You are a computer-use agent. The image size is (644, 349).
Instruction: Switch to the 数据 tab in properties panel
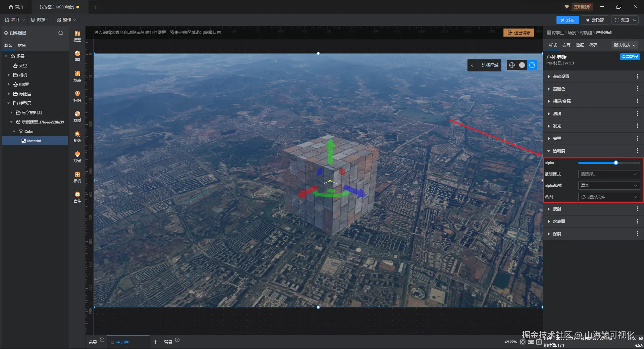pyautogui.click(x=580, y=45)
